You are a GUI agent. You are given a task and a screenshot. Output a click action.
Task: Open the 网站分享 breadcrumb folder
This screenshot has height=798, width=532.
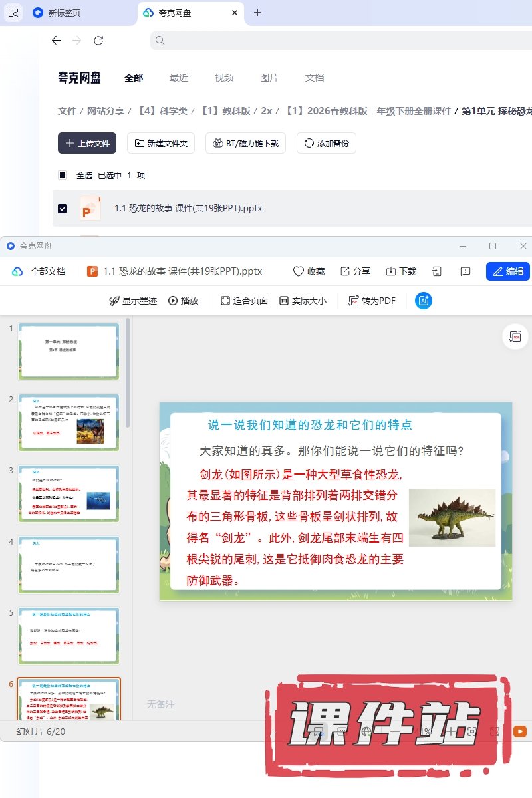106,111
